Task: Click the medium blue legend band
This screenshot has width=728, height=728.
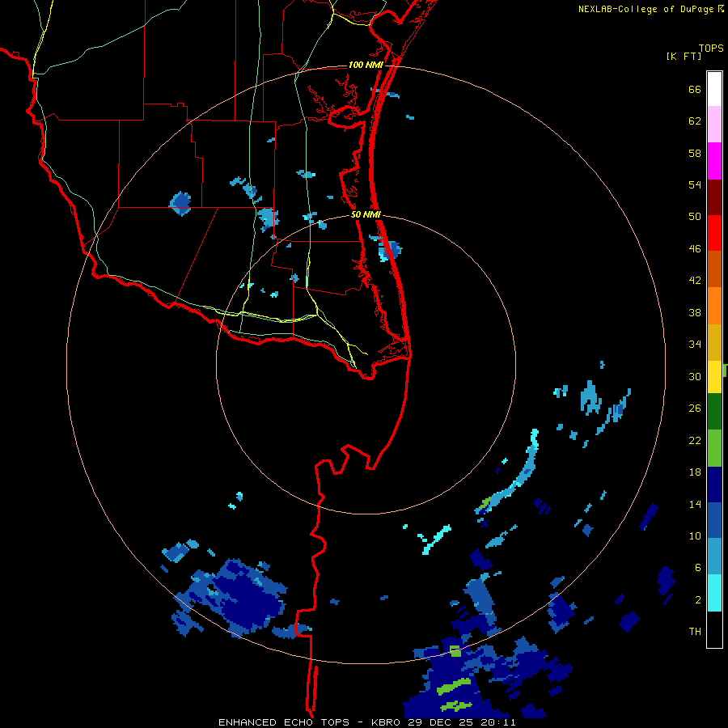Action: [714, 520]
